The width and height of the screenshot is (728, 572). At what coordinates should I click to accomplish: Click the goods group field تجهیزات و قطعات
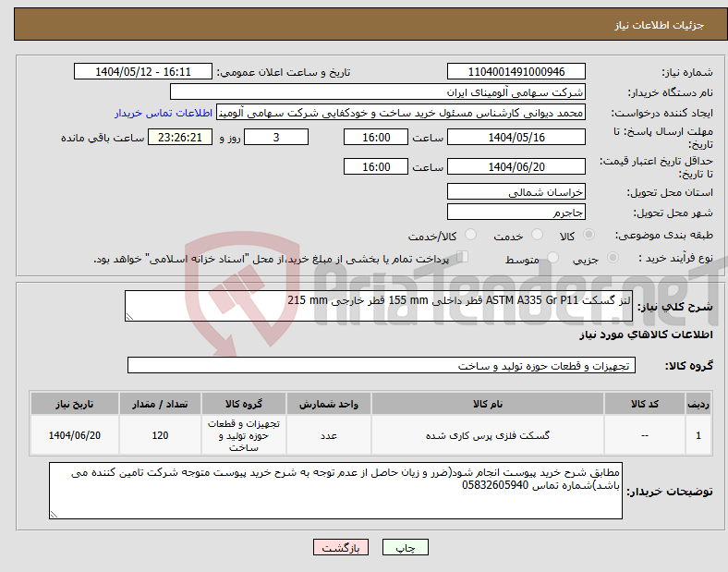[x=382, y=365]
